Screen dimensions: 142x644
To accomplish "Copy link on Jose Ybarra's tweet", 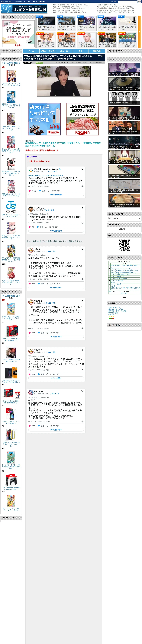I will tap(52, 227).
